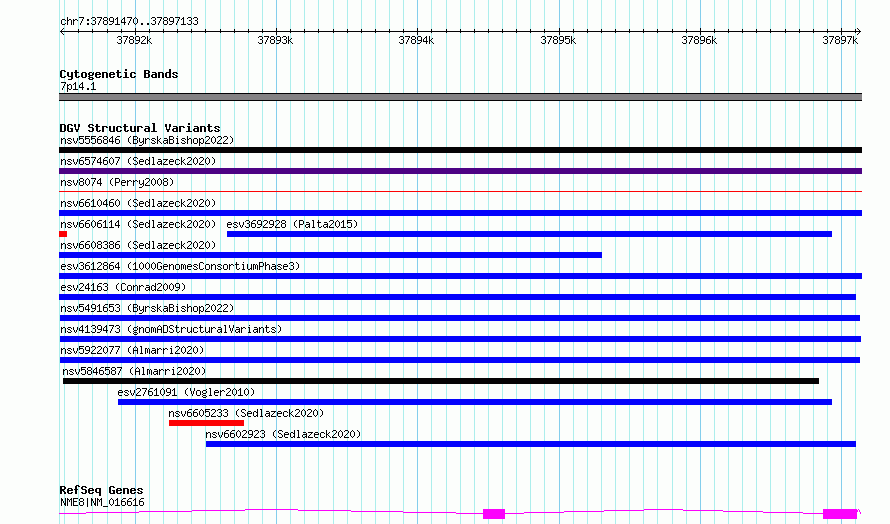This screenshot has width=890, height=524.
Task: Open the nsv5556846 (ByrskaBishop2022) label
Action: click(147, 140)
